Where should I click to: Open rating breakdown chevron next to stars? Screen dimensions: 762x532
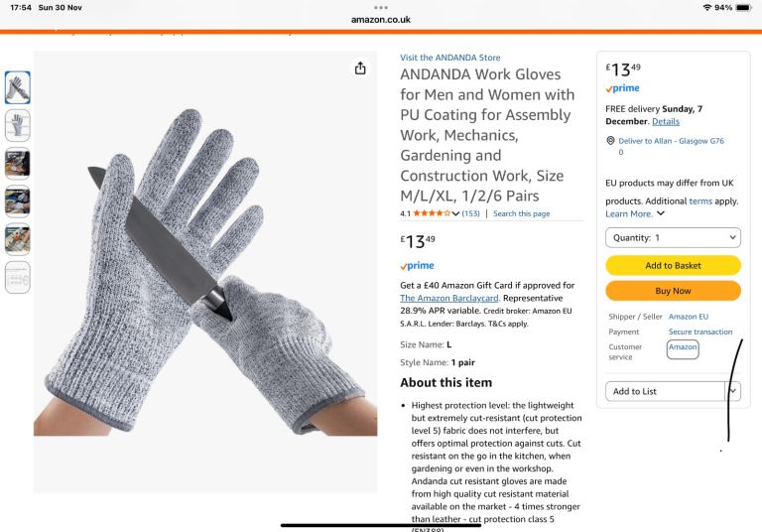(x=455, y=213)
